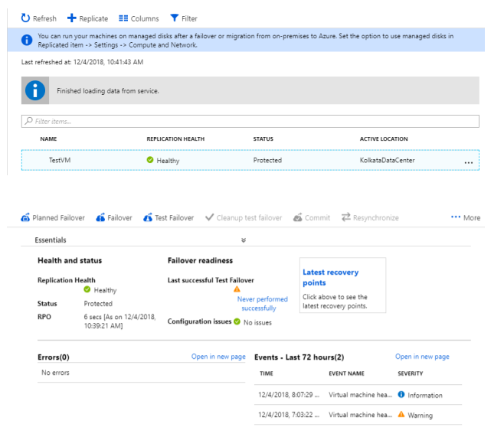Open the More commands label
The height and width of the screenshot is (440, 504).
472,218
